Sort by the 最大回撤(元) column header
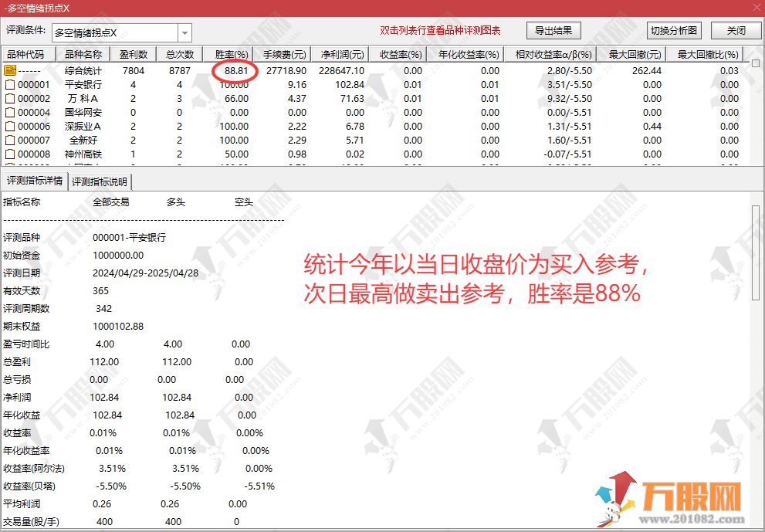The image size is (765, 532). coord(635,55)
